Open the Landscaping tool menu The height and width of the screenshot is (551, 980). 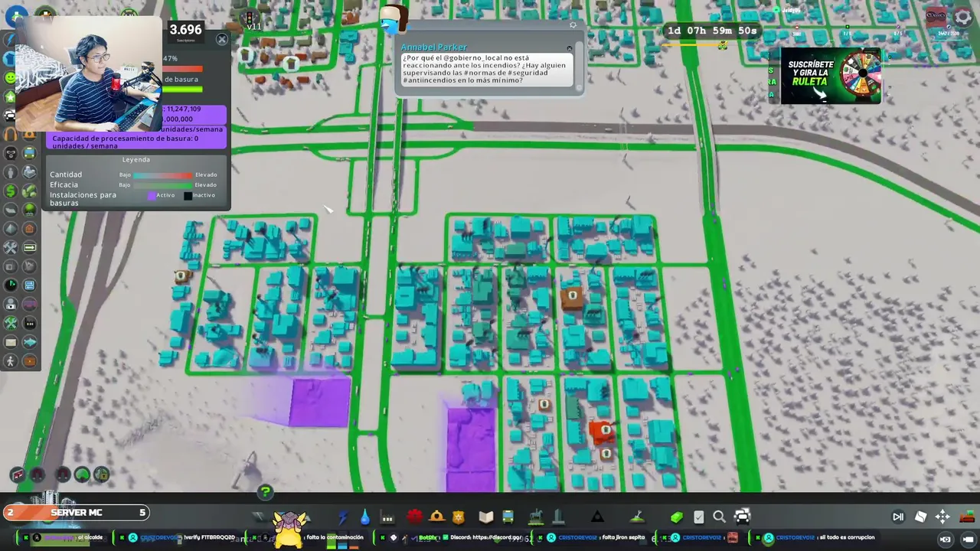(637, 517)
